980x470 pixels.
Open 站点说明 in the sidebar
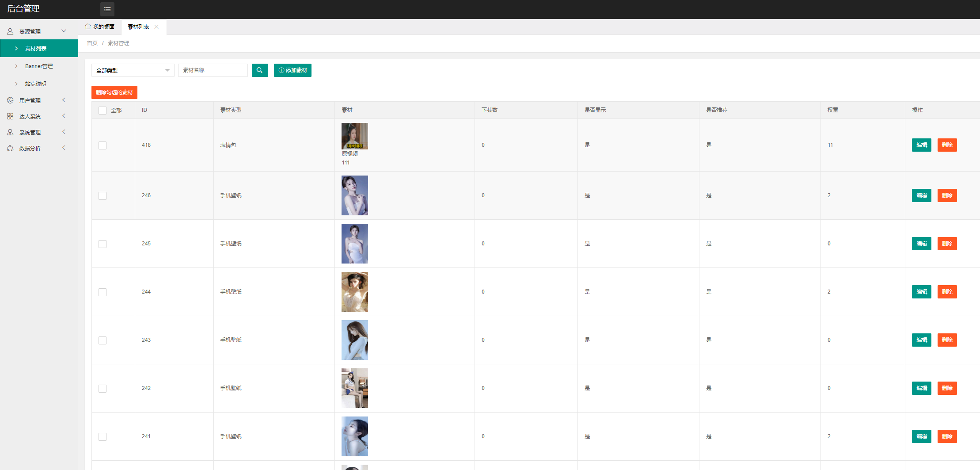coord(39,84)
